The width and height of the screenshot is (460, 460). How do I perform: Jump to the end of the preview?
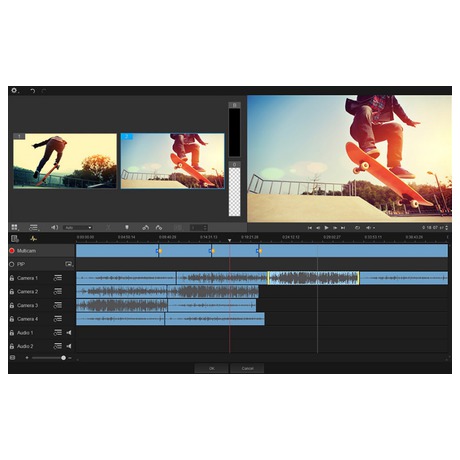point(343,228)
